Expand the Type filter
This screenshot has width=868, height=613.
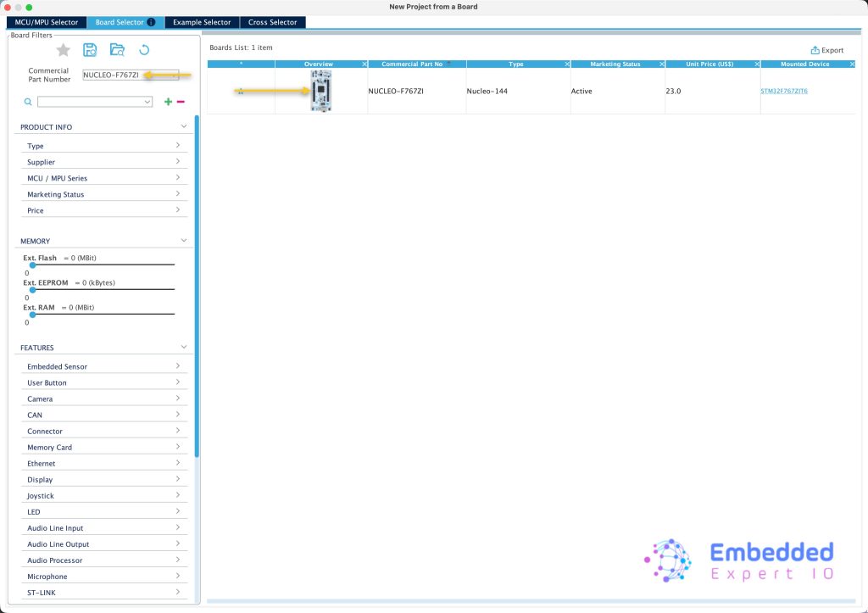click(x=103, y=146)
